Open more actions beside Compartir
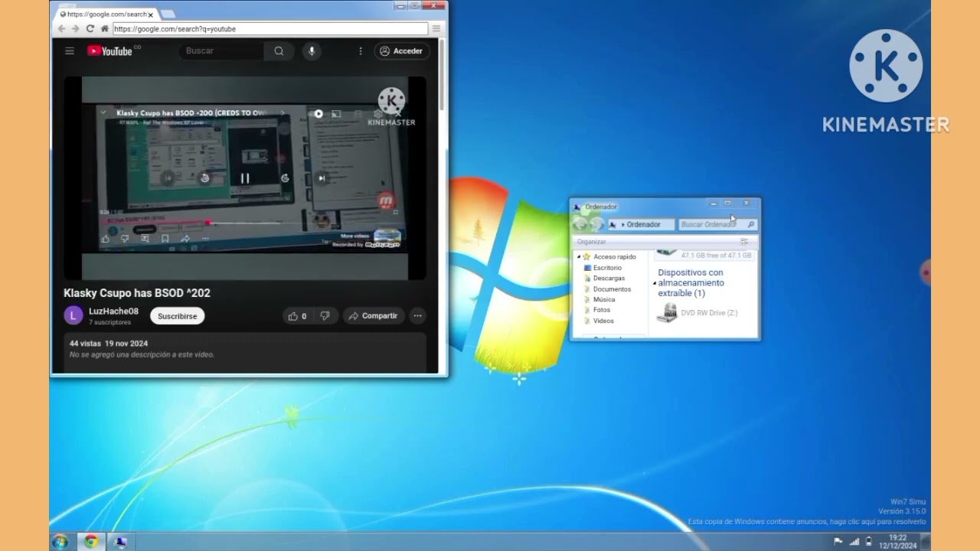 point(417,316)
